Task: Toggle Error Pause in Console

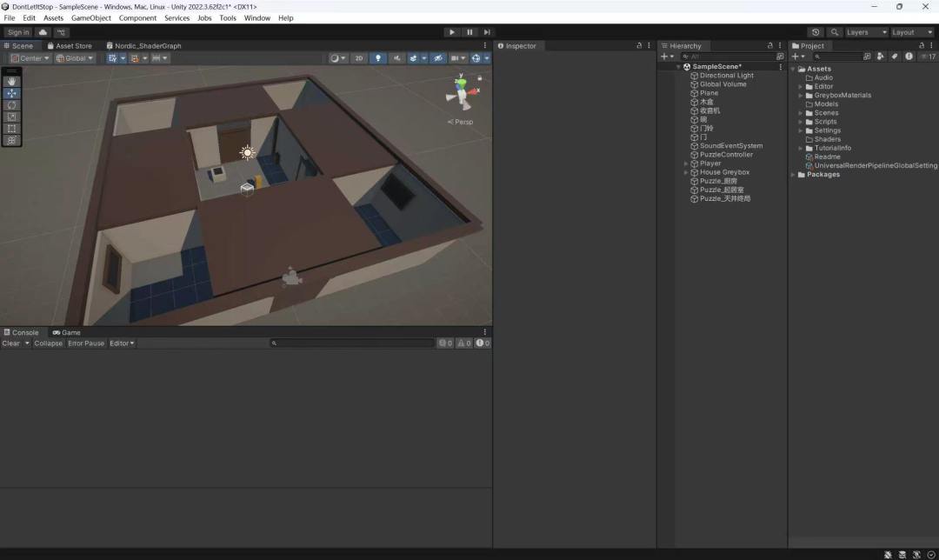Action: coord(86,343)
